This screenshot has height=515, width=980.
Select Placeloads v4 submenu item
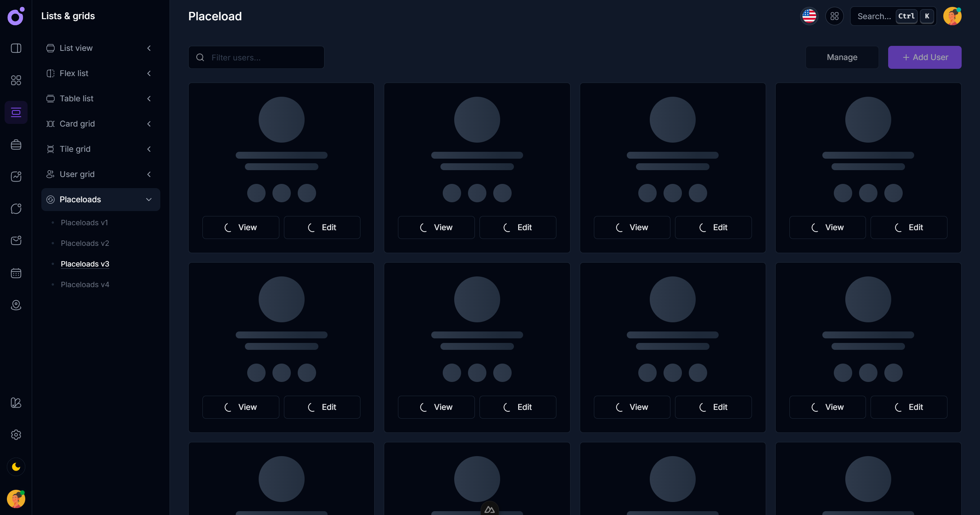[x=85, y=284]
